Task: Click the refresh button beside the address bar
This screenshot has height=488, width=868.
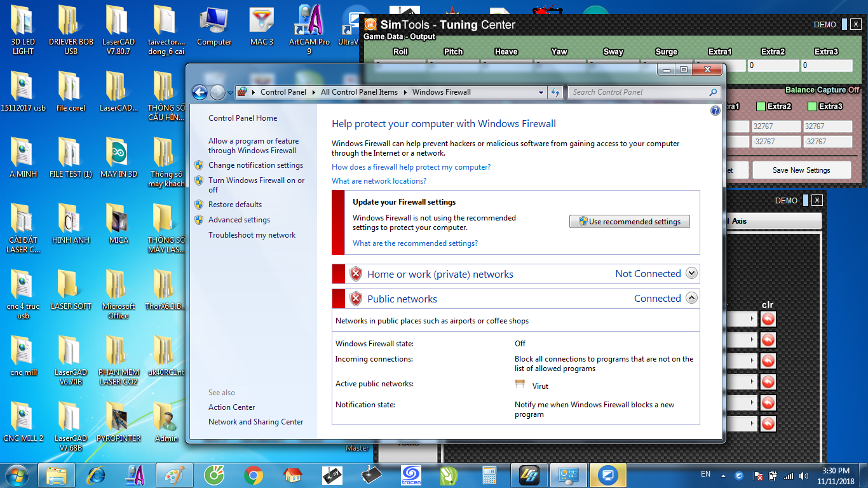Action: (555, 92)
